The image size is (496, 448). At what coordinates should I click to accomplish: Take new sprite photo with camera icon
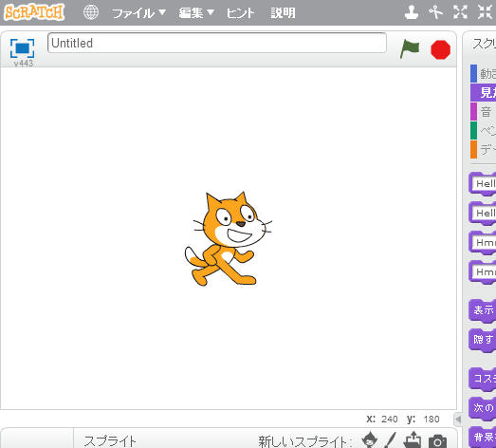438,441
